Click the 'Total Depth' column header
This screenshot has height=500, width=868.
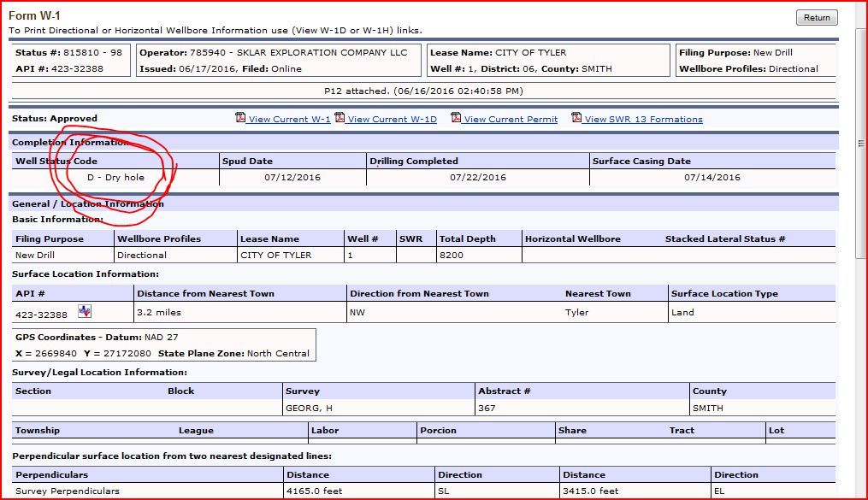pos(468,239)
